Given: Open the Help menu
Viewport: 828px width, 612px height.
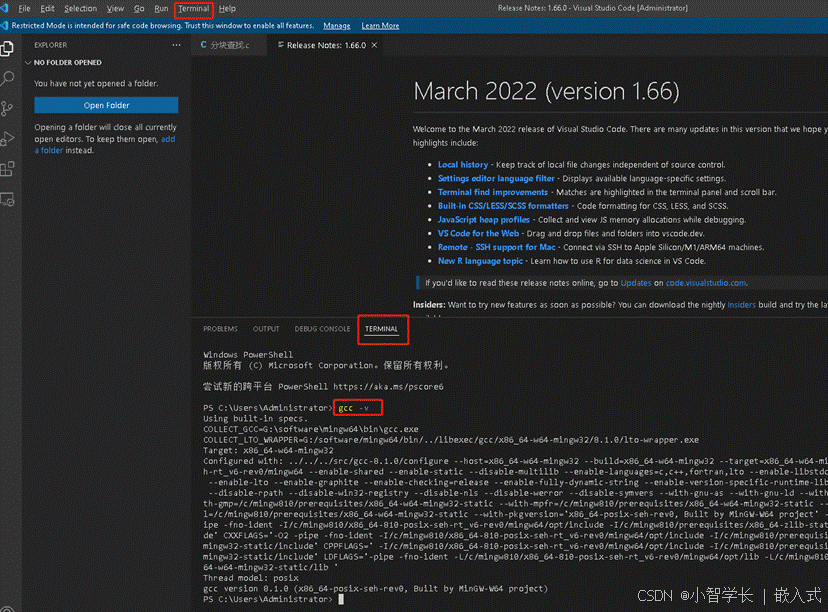Looking at the screenshot, I should (x=227, y=8).
